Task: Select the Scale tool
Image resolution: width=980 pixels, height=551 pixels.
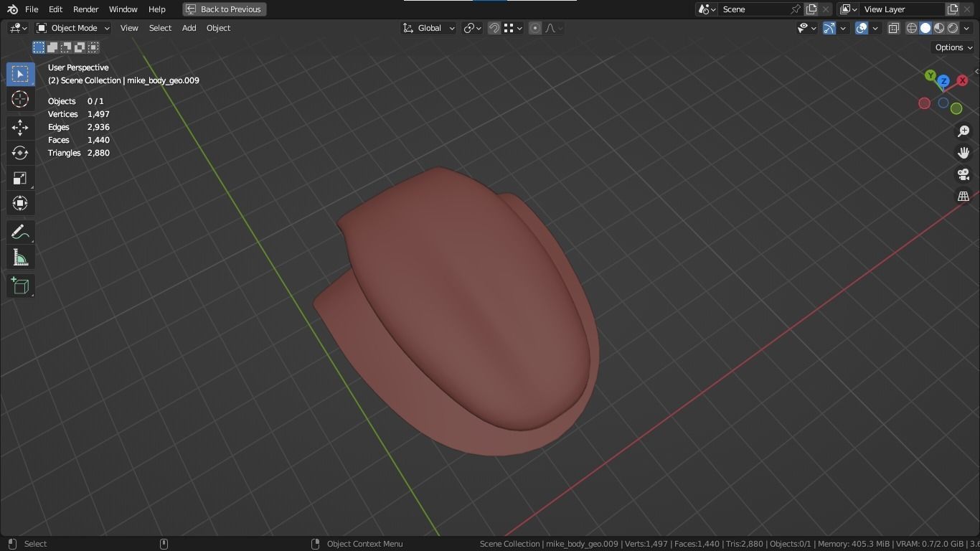Action: pyautogui.click(x=20, y=178)
